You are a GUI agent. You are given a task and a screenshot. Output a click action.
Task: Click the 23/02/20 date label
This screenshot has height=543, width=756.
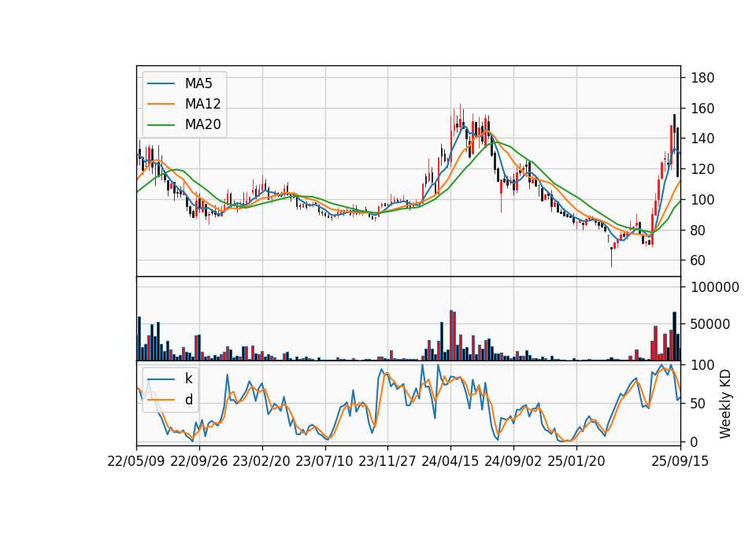point(261,461)
